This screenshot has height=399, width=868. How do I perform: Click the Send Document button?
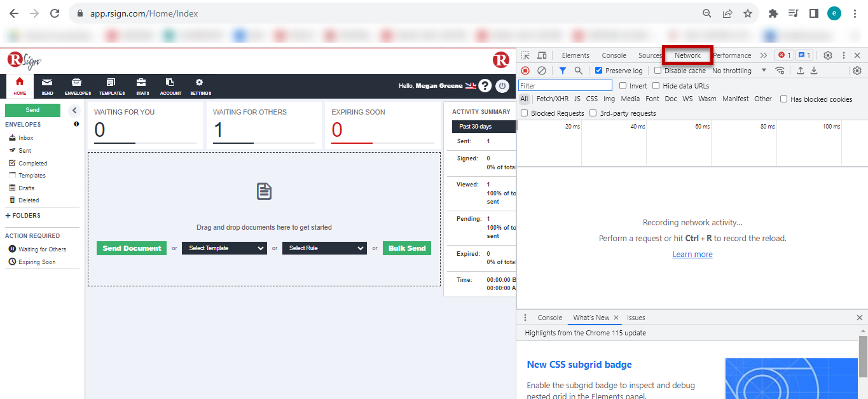[x=131, y=248]
